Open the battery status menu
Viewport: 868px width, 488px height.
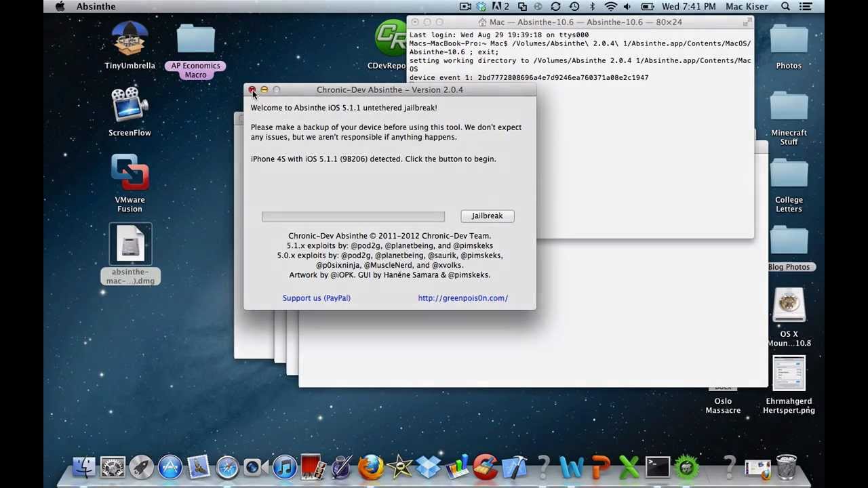click(648, 6)
